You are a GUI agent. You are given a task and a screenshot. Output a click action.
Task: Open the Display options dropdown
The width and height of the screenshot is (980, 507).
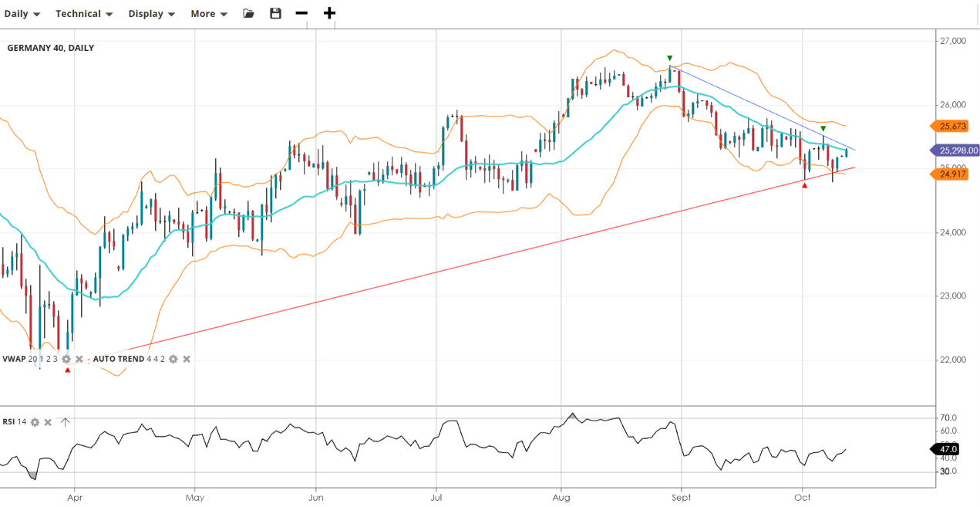click(x=151, y=13)
